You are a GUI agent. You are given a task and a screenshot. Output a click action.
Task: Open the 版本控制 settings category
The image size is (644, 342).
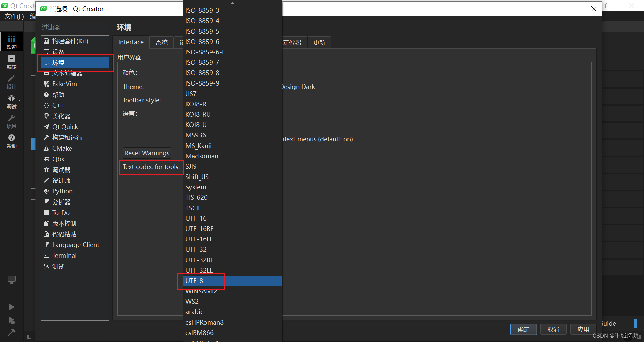tap(75, 223)
